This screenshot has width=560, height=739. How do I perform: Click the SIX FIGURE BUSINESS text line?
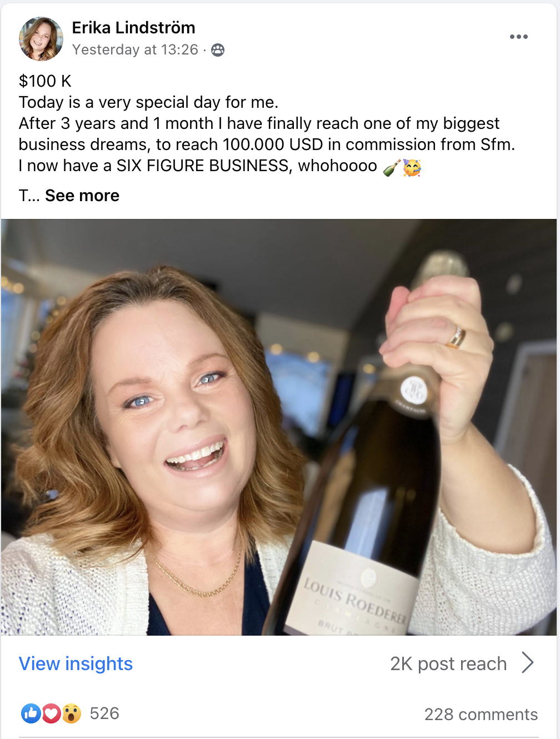pyautogui.click(x=220, y=166)
